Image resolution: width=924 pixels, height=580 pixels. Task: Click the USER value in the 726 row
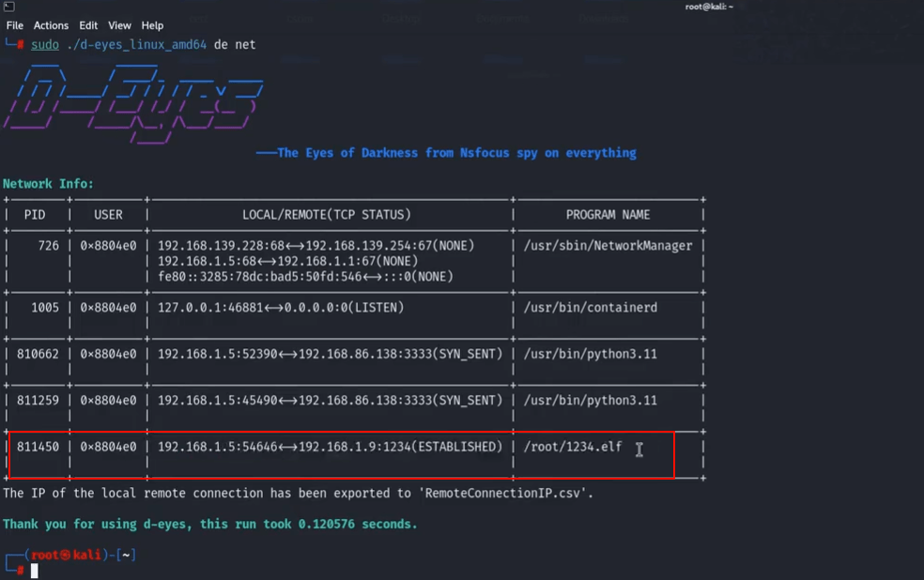[108, 246]
